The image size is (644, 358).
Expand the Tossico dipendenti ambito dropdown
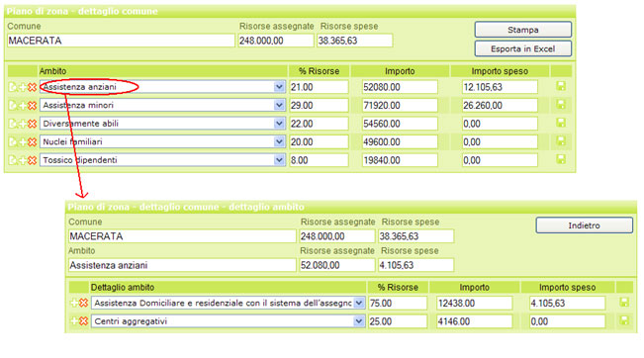pos(279,160)
